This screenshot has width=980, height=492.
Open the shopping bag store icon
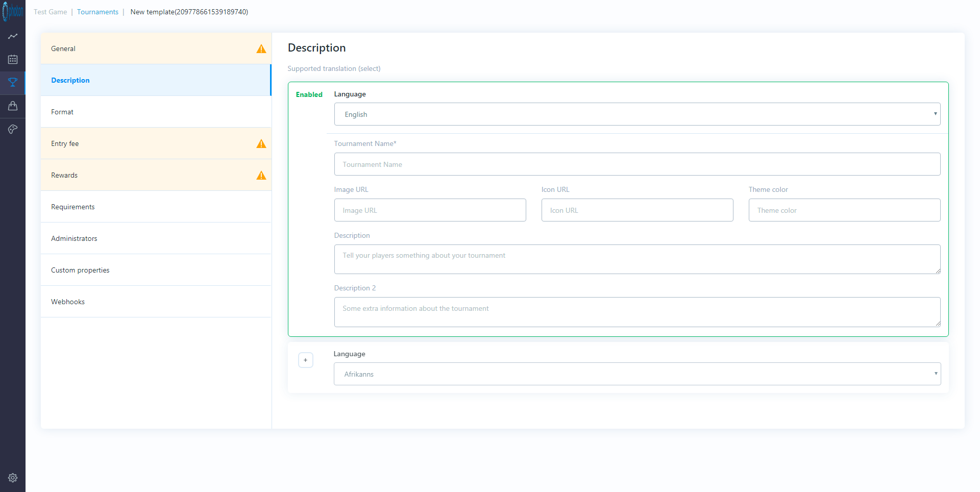tap(13, 106)
